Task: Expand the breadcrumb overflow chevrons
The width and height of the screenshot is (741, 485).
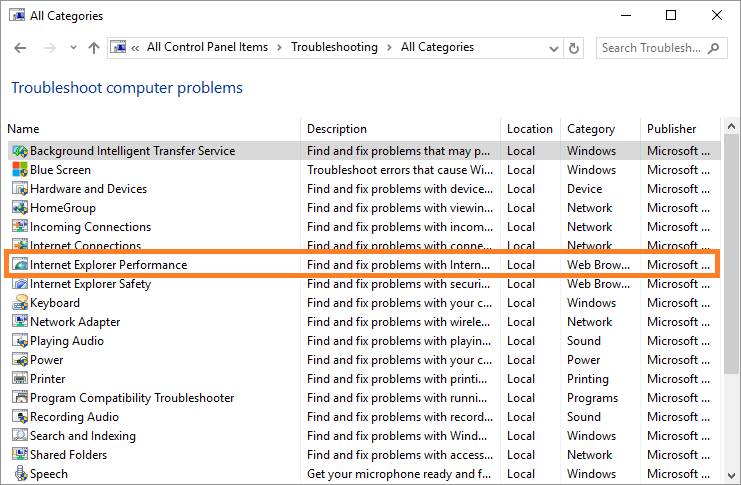Action: [x=135, y=48]
